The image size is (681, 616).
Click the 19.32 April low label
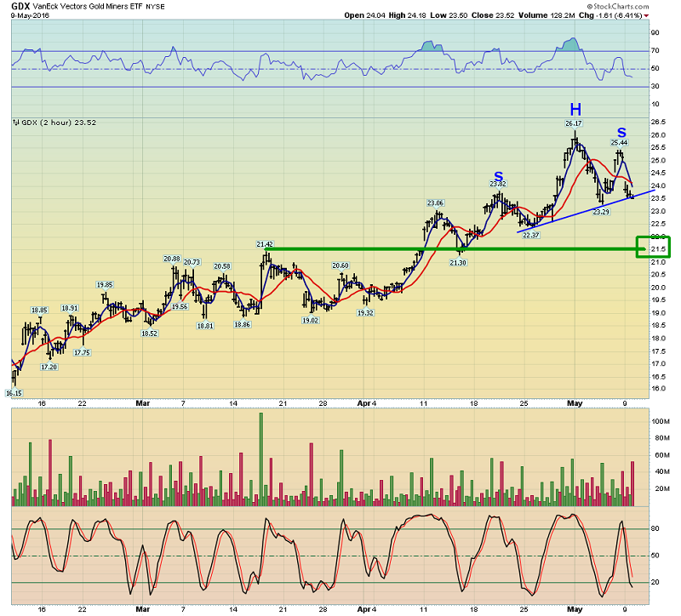point(365,312)
